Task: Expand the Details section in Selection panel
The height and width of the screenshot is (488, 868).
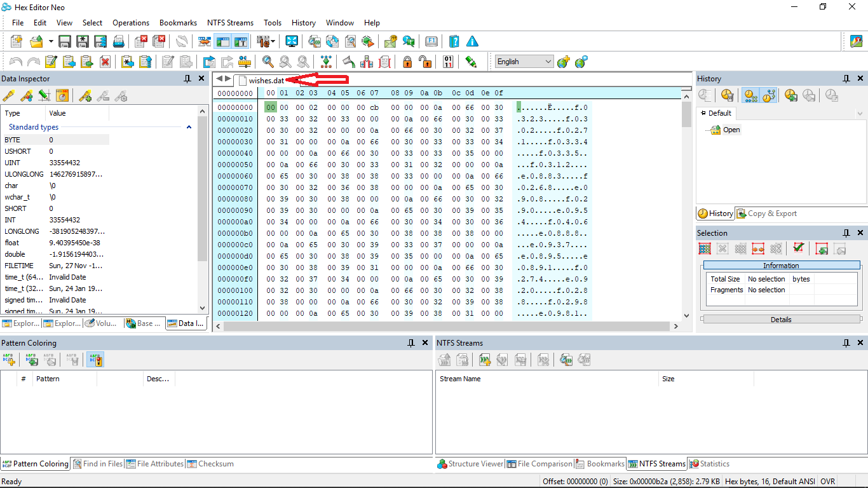Action: [781, 320]
